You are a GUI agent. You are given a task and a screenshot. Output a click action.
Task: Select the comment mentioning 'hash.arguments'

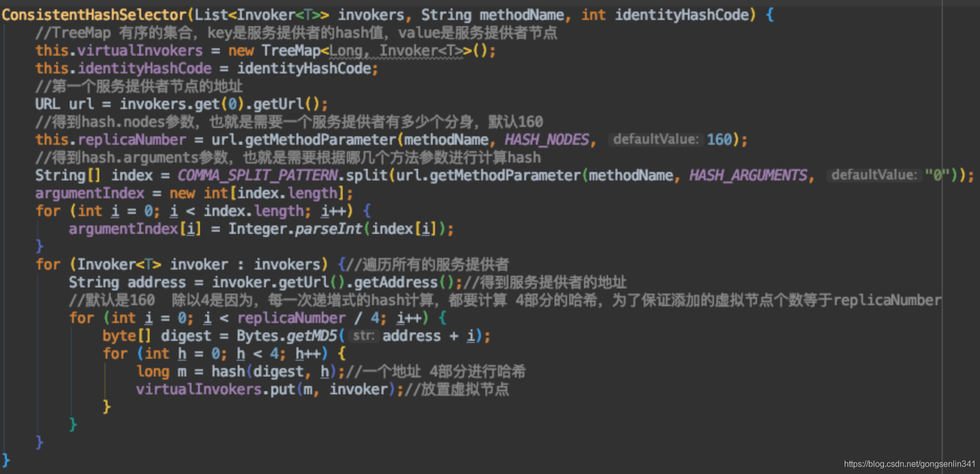coord(288,158)
